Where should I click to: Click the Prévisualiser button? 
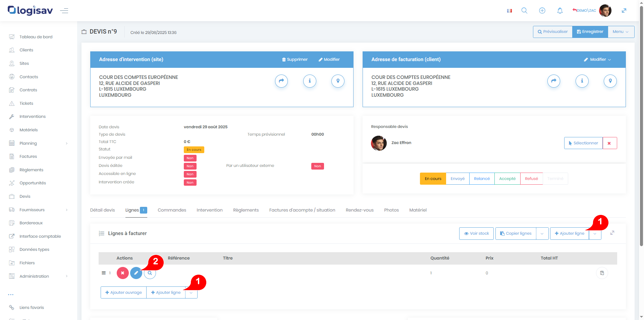click(553, 32)
